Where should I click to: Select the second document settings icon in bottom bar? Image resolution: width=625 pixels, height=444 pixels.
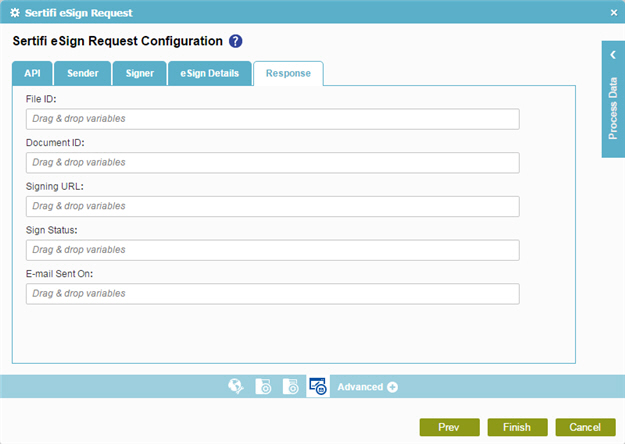291,386
